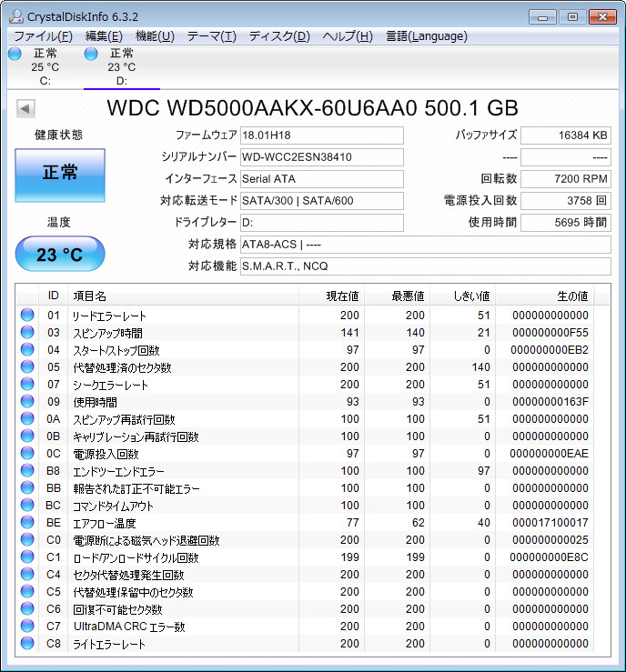This screenshot has height=672, width=626.
Task: Click status orb for ID 0B キャリブレーション再試行回数
Action: point(27,436)
